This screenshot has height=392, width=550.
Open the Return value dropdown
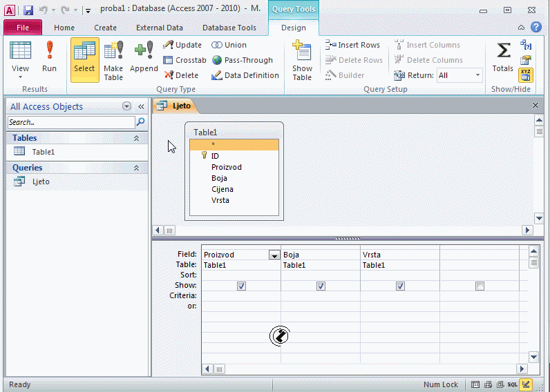tap(477, 75)
